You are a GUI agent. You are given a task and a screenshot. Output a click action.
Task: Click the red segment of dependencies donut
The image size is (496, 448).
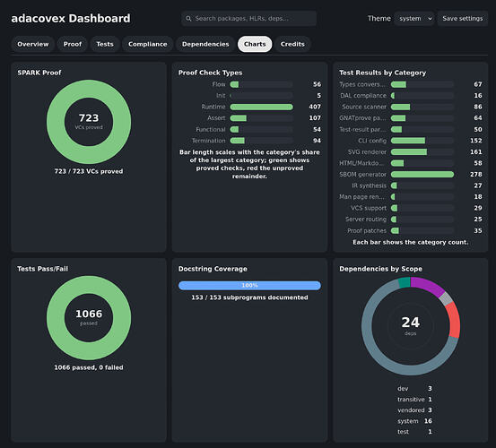tap(454, 320)
